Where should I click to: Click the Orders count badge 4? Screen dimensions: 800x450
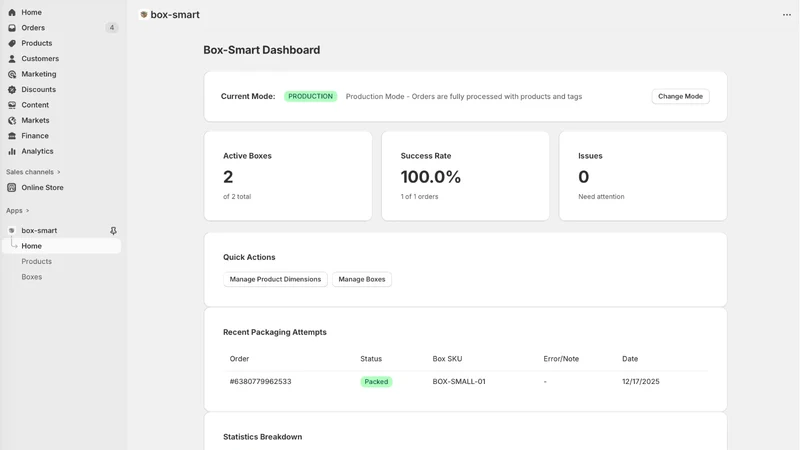pyautogui.click(x=112, y=28)
